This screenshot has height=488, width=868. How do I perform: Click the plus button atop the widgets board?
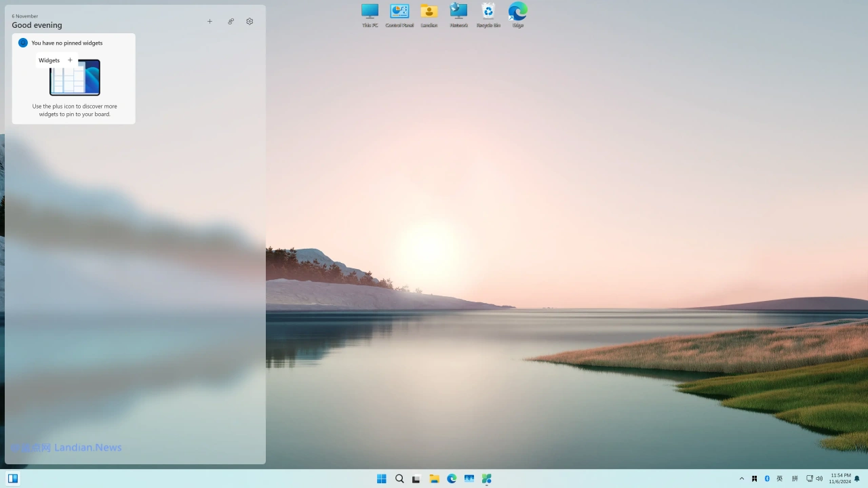click(210, 21)
